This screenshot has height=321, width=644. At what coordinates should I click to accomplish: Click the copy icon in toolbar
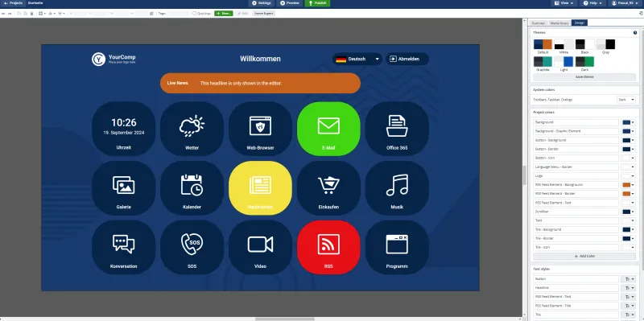pyautogui.click(x=19, y=14)
